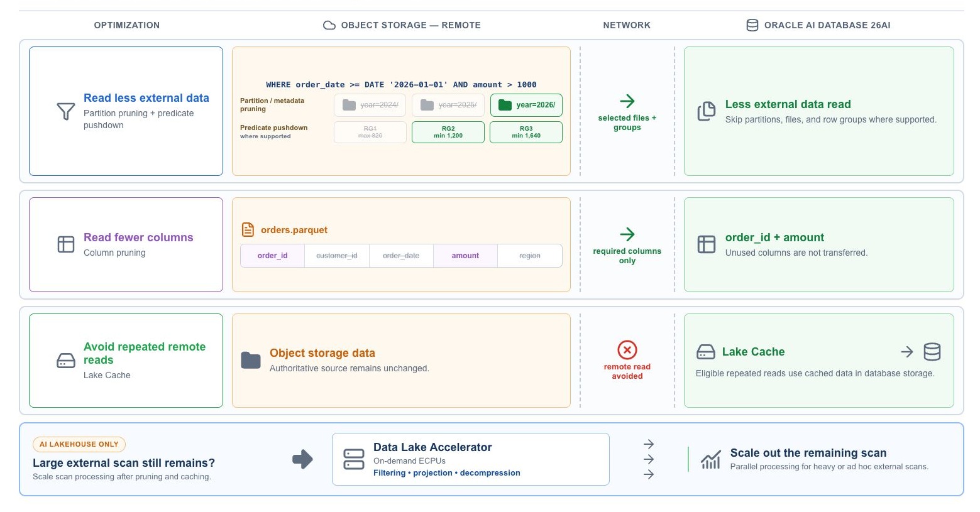980x512 pixels.
Task: Click the folder icon beside Object storage data
Action: point(251,360)
